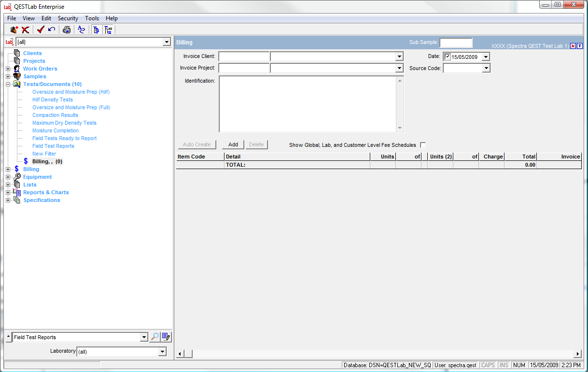Click the new item icon with red plus

click(14, 30)
